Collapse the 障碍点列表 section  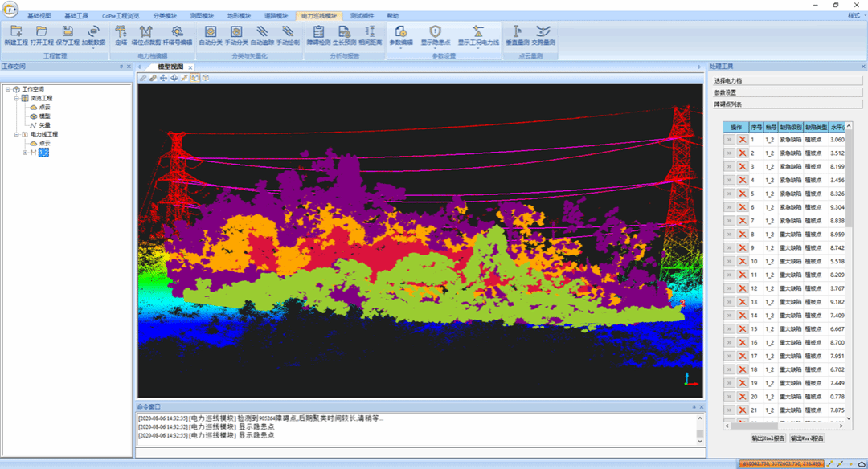(x=787, y=104)
